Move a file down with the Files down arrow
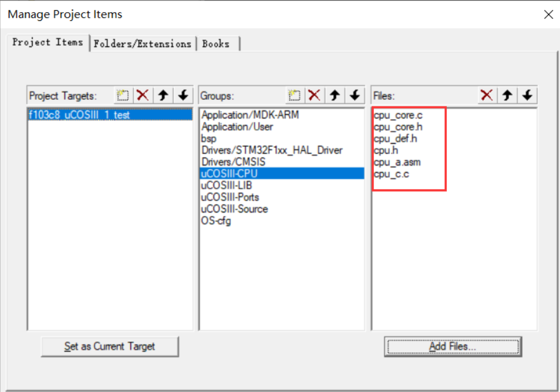Viewport: 560px width, 392px height. 526,95
